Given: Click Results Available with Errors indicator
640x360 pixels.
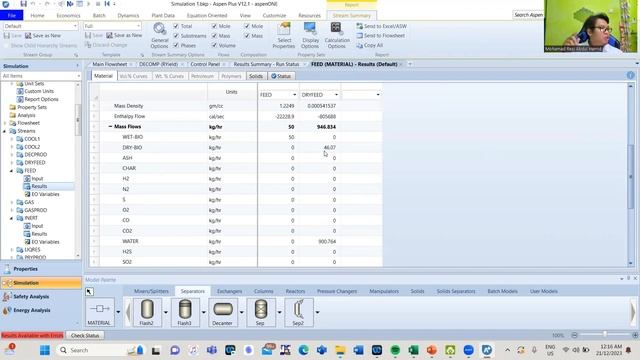Looking at the screenshot, I should (32, 336).
